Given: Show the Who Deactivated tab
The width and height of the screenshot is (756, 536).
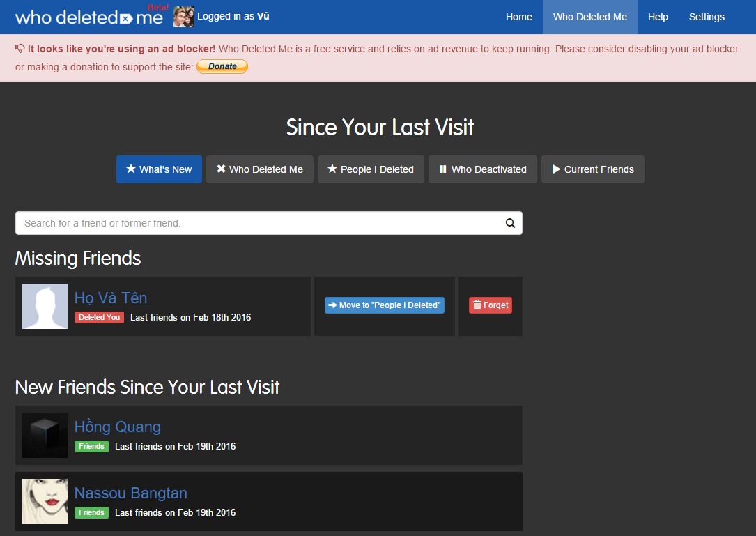Looking at the screenshot, I should coord(482,169).
